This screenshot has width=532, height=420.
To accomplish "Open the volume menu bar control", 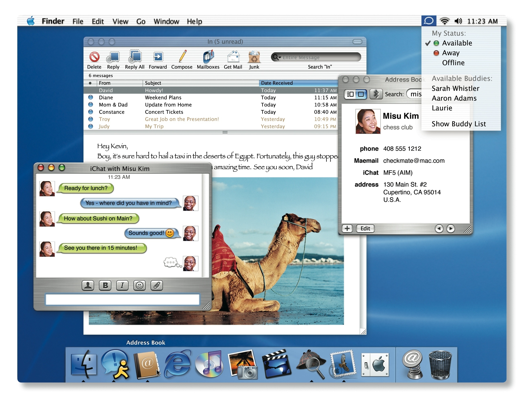I will point(458,21).
